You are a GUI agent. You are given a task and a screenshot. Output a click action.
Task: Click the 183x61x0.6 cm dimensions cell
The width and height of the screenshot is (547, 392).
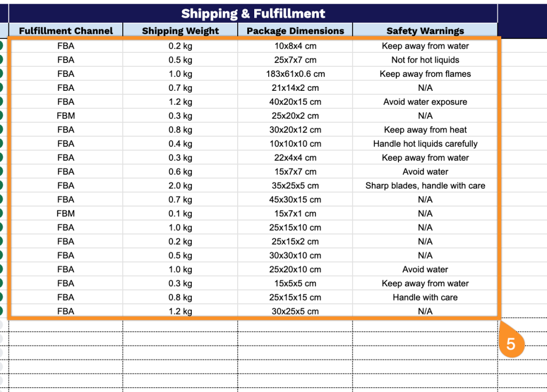(x=295, y=74)
